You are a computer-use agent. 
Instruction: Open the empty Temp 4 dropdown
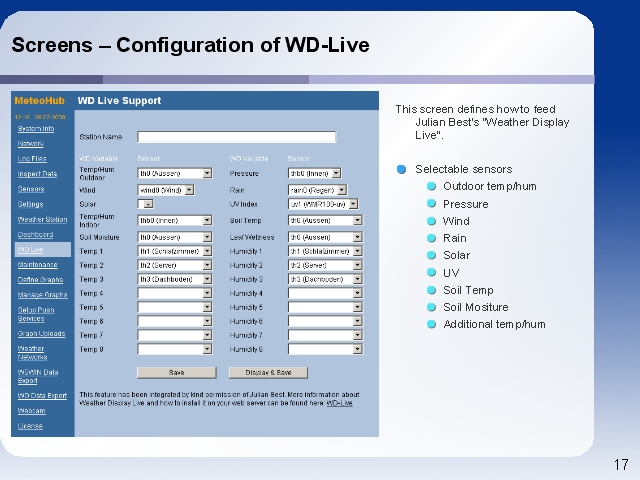[x=174, y=293]
